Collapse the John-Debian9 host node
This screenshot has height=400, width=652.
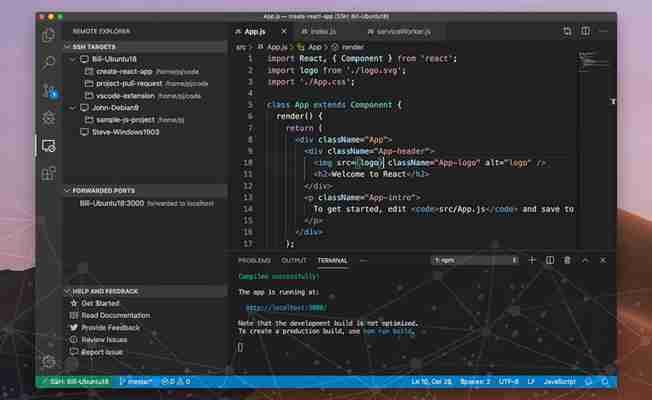click(73, 108)
